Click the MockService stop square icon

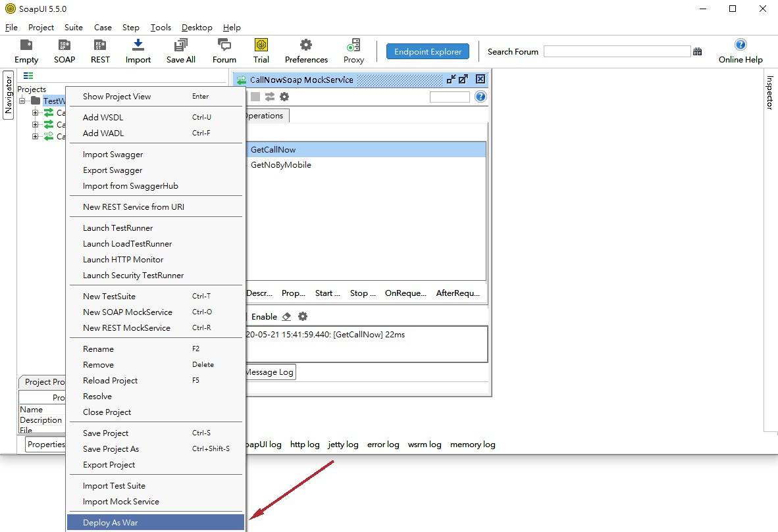255,97
